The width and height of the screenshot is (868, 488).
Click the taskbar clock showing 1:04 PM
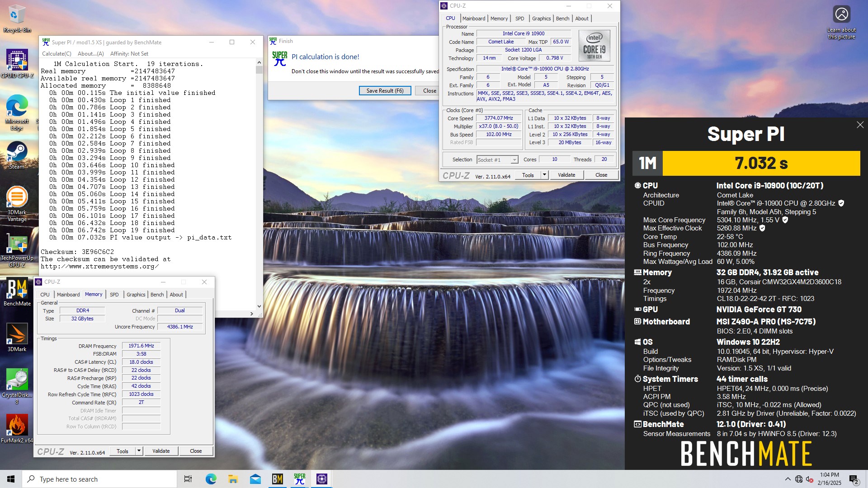pos(829,479)
